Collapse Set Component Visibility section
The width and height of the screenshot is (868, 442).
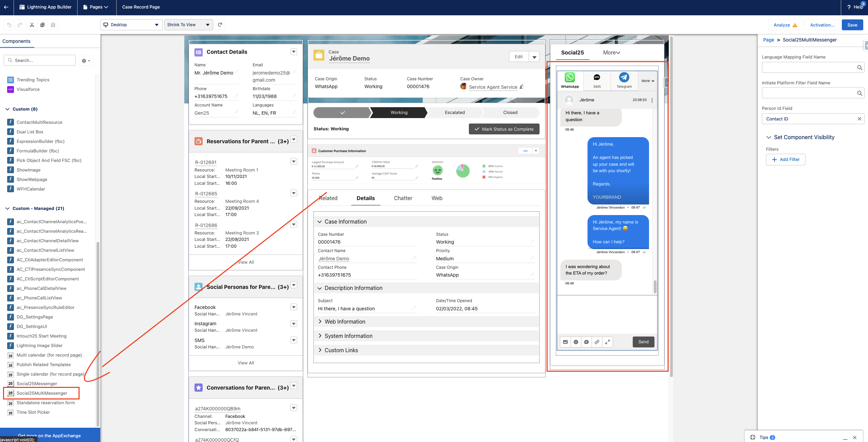click(x=768, y=137)
